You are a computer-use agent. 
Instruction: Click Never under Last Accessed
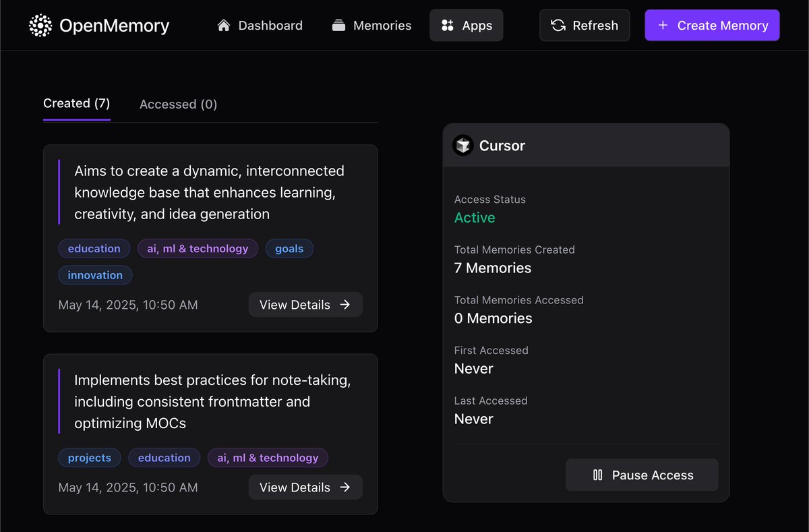(474, 419)
